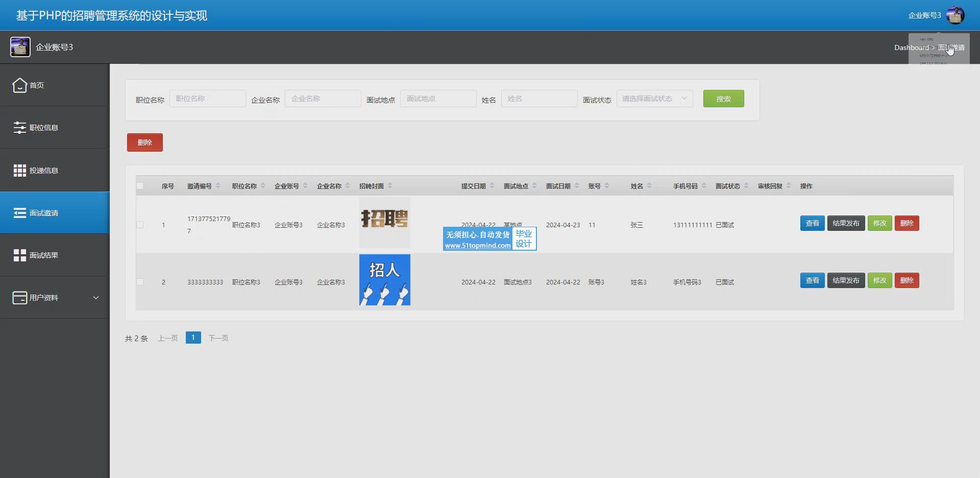Open the 招人 cover thumbnail
This screenshot has width=980, height=478.
385,280
